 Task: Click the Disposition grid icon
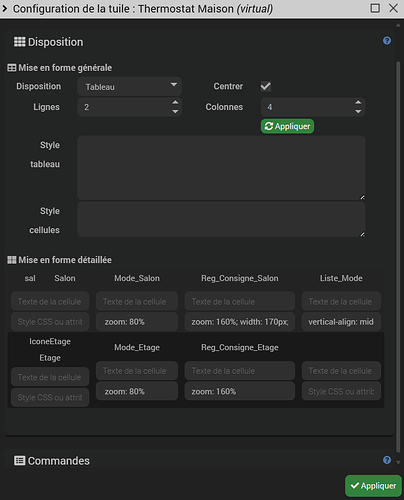click(x=19, y=42)
